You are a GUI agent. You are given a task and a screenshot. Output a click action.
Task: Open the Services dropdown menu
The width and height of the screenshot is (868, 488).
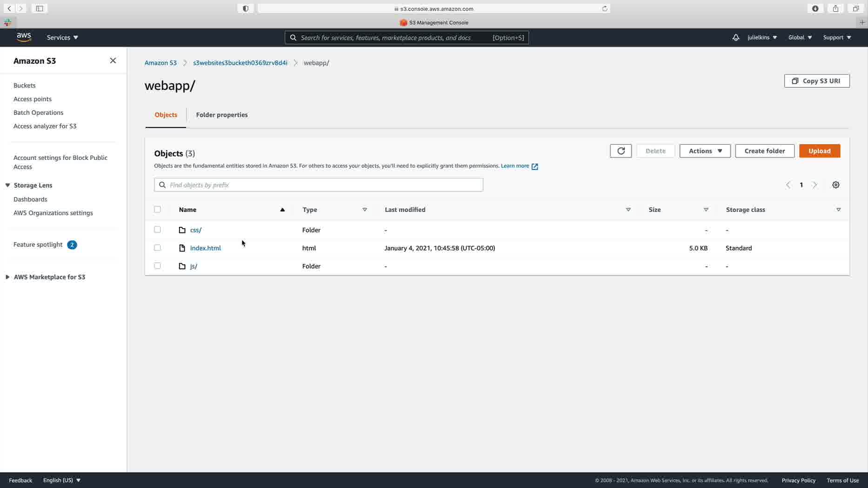(62, 38)
